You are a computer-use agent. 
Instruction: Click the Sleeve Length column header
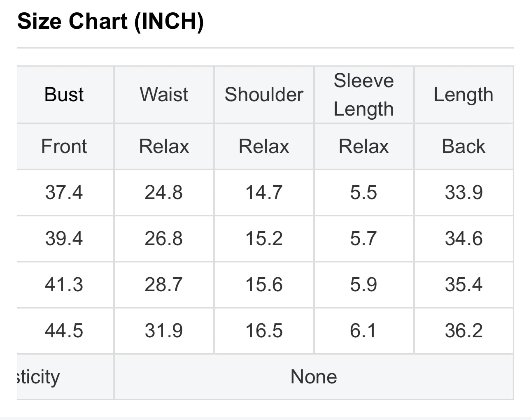tap(363, 95)
